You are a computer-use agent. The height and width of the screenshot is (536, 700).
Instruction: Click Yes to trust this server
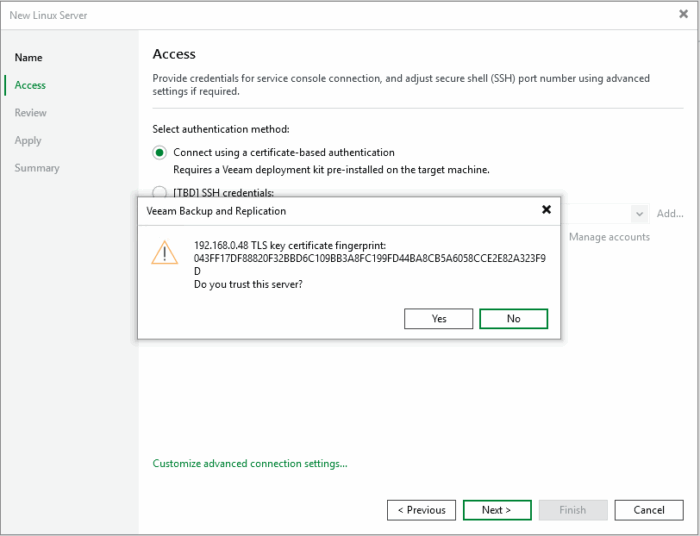point(438,319)
